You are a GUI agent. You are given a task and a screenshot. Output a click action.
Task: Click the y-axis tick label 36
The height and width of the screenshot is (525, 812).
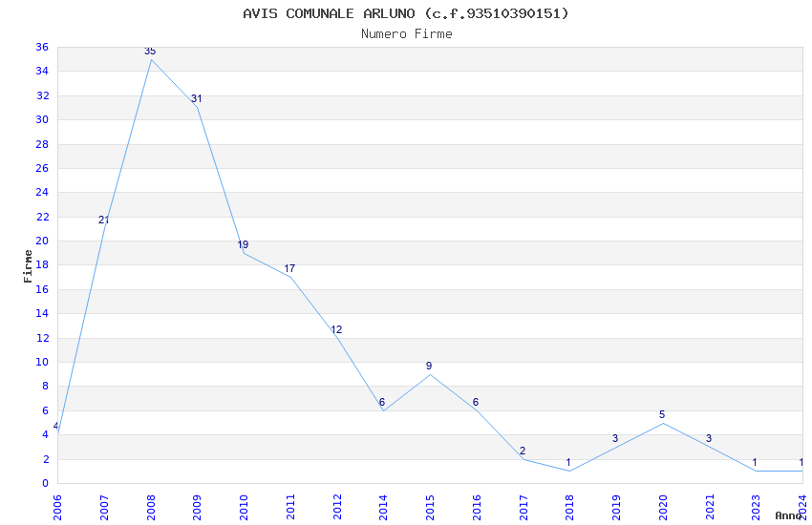[x=42, y=47]
